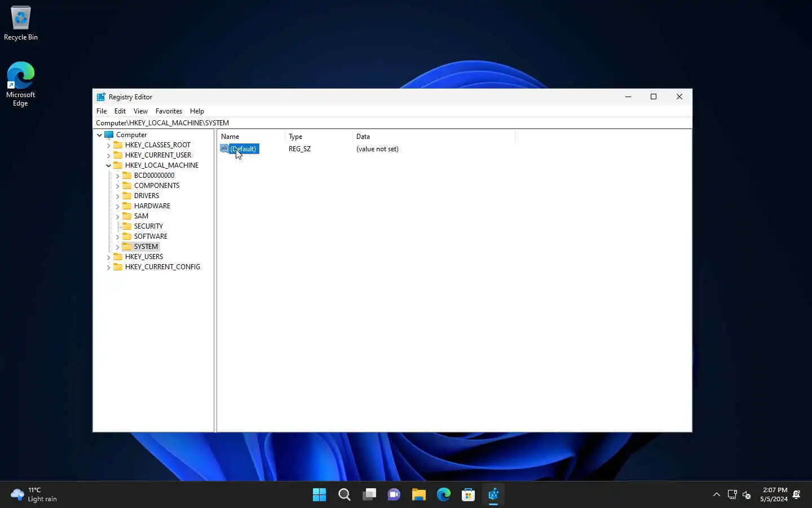Show hidden system tray icons
Viewport: 812px width, 508px height.
click(716, 495)
